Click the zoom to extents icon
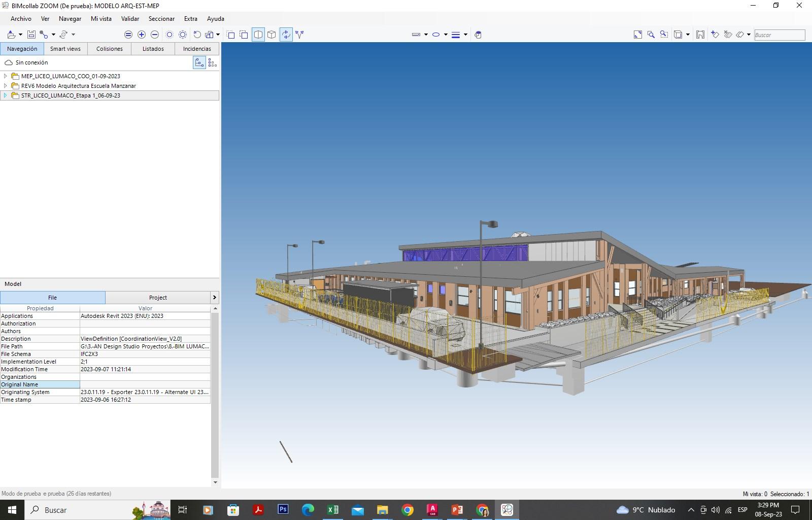 coord(638,35)
